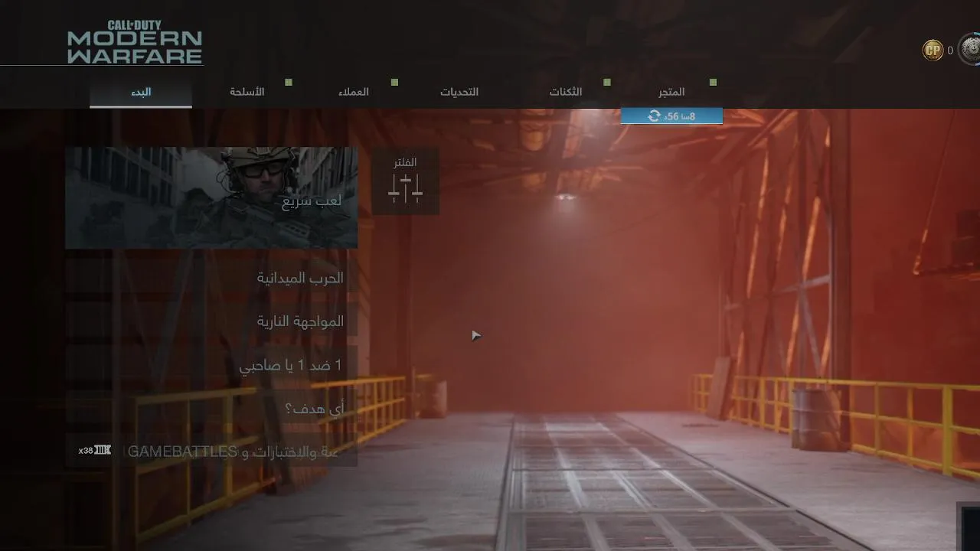Choose the أي هدف؟ mode
This screenshot has height=551, width=980.
(x=211, y=409)
